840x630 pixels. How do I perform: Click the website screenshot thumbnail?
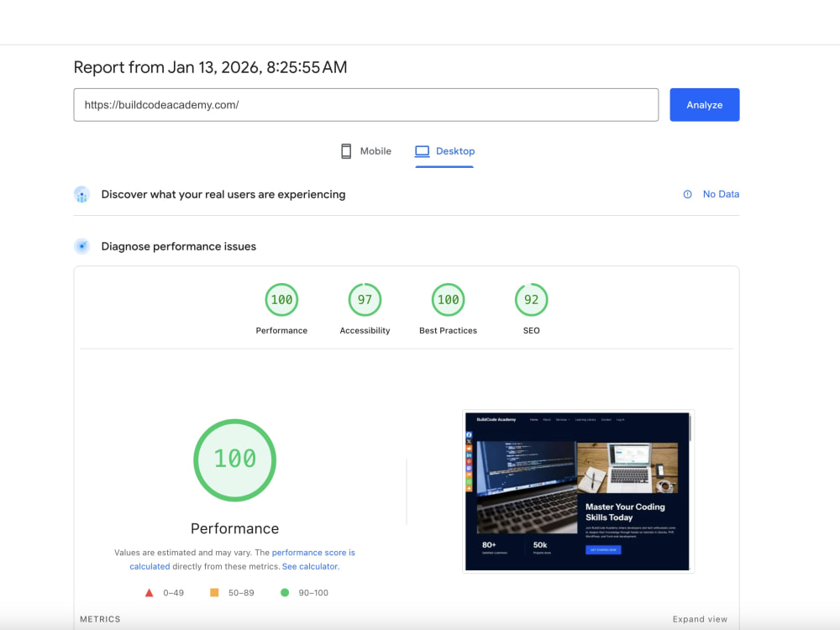(578, 491)
